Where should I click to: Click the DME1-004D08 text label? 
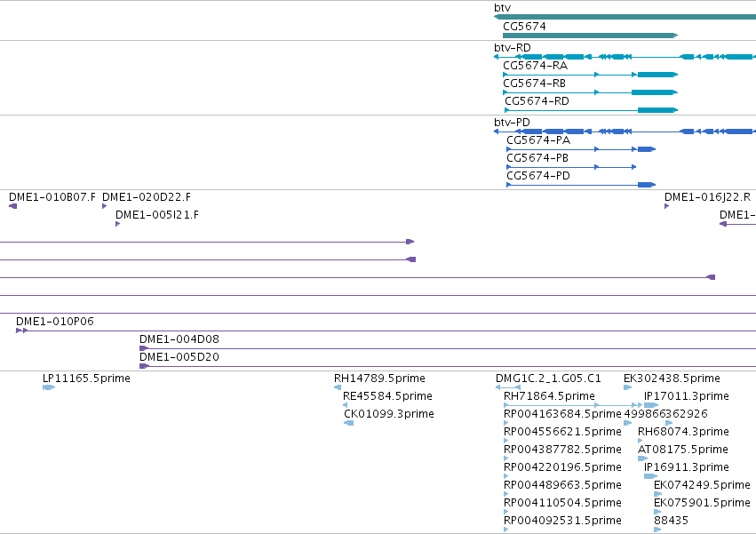click(179, 340)
